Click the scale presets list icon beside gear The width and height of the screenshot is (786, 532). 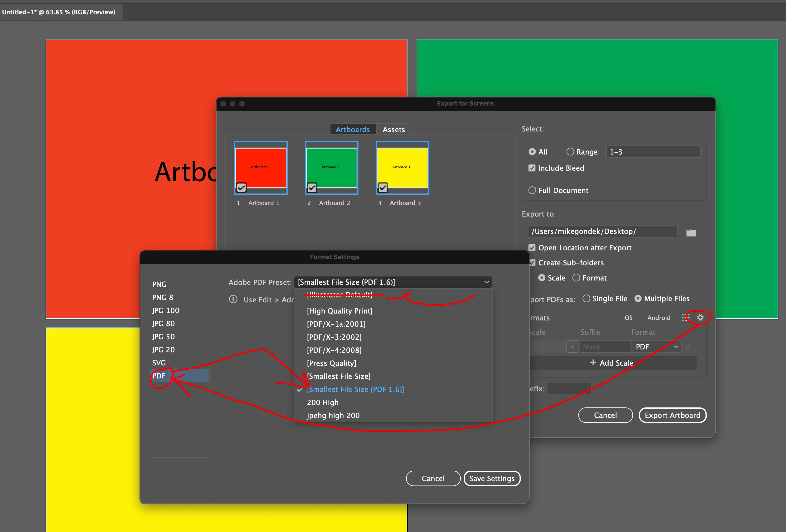click(685, 318)
